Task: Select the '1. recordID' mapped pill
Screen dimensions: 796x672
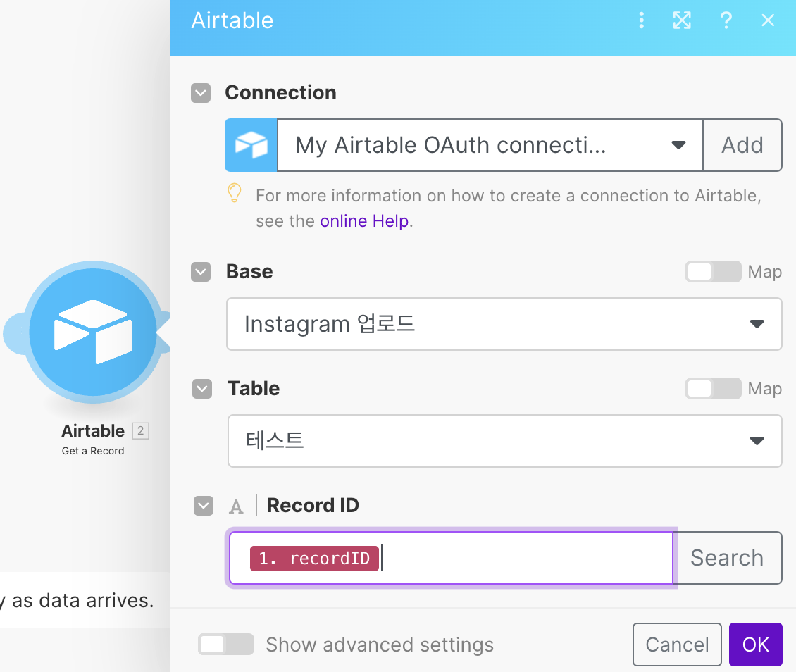Action: 314,559
